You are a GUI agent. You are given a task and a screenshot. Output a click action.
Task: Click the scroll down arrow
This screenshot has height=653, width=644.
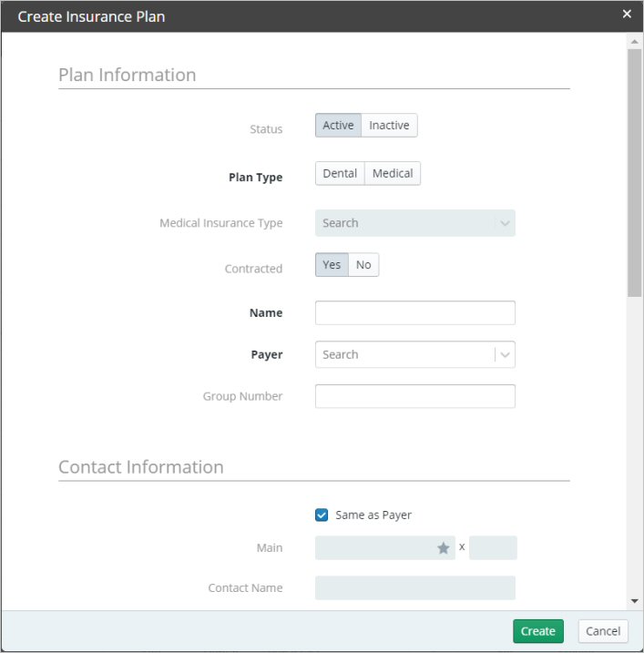pos(634,601)
